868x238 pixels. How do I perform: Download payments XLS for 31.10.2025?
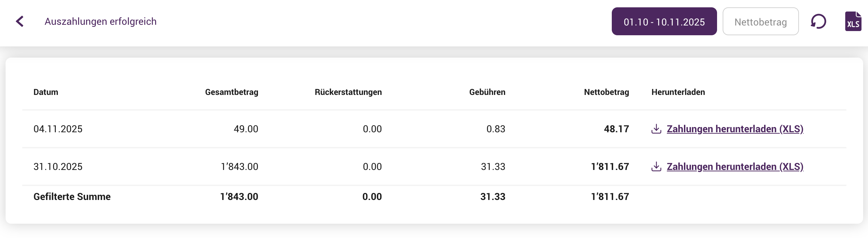pos(735,166)
